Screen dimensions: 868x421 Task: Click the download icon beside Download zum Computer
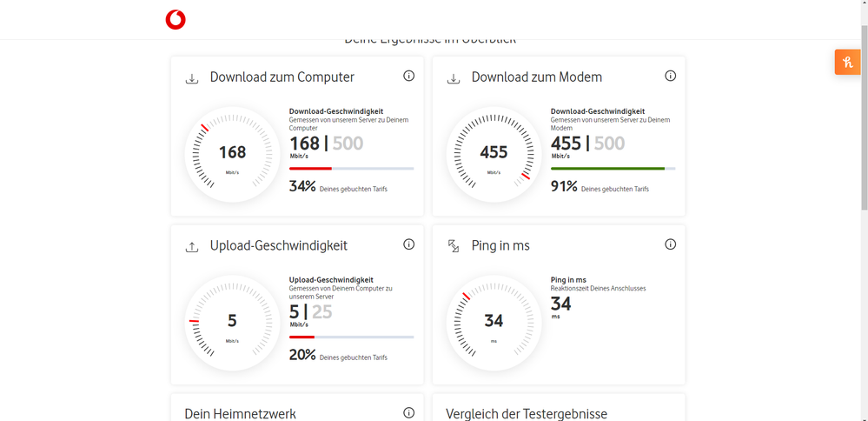pos(192,78)
